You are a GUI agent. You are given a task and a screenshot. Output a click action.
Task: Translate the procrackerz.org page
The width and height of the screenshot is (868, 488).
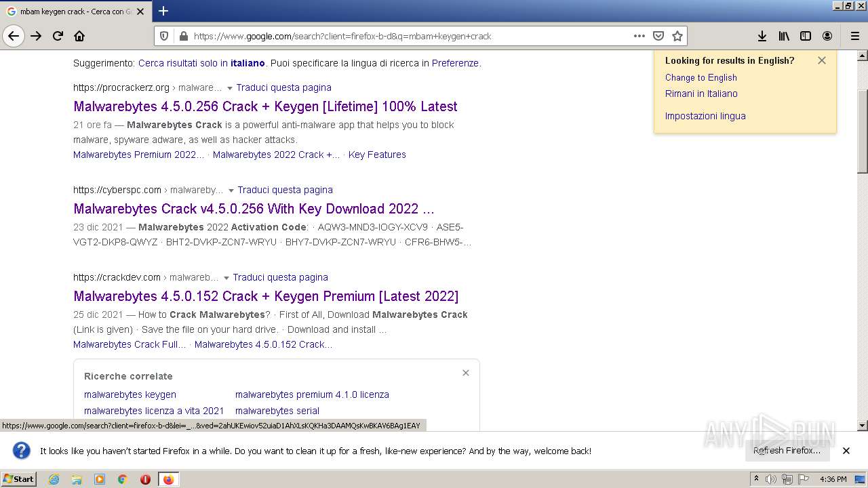coord(283,87)
